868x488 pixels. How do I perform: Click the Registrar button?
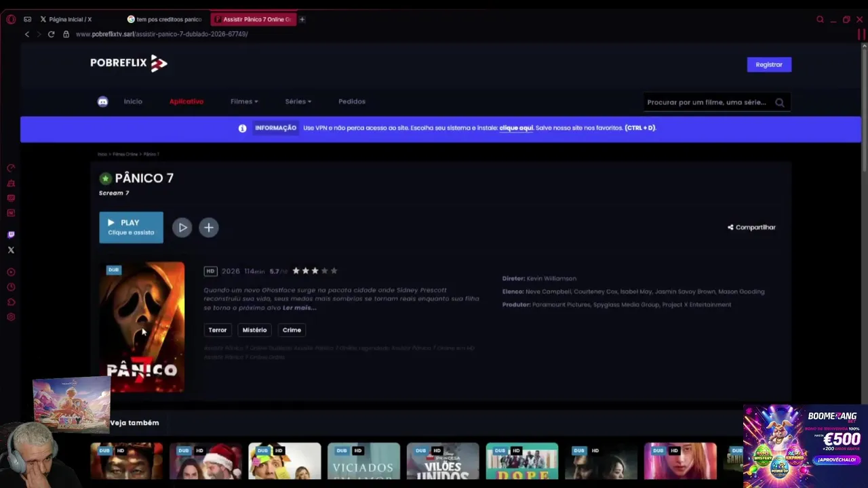(769, 64)
